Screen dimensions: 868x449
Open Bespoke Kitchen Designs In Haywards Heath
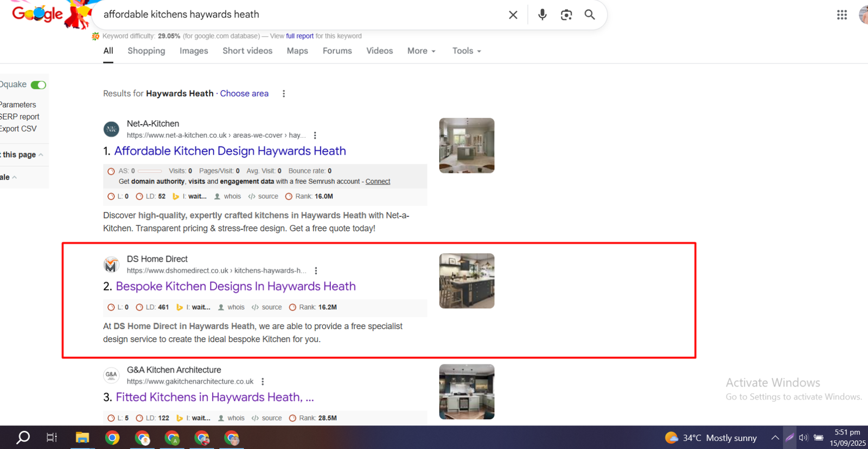235,286
